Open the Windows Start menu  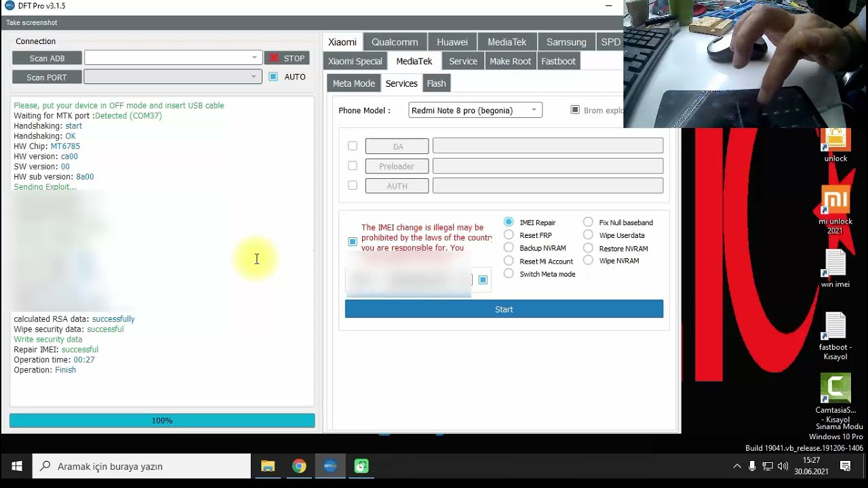point(17,466)
